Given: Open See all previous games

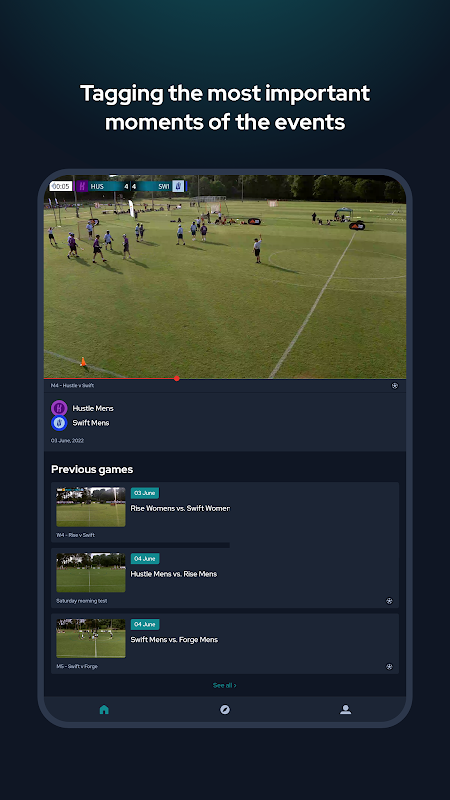Looking at the screenshot, I should [224, 685].
